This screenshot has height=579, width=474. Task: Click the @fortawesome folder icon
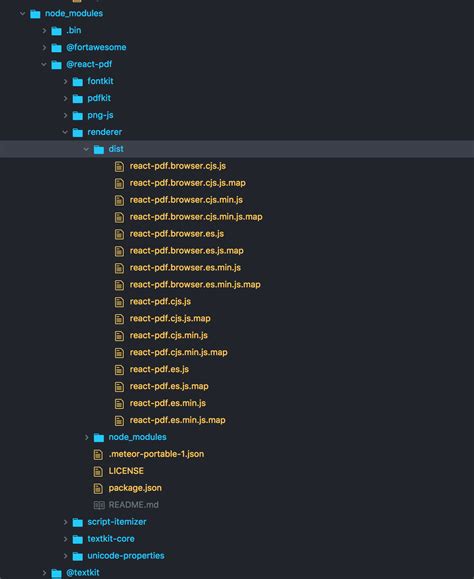[x=56, y=48]
